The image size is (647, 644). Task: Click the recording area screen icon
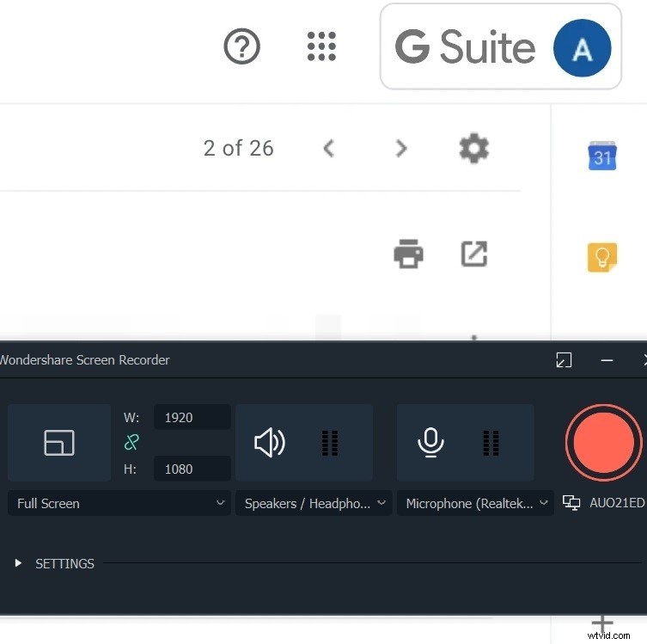pos(59,443)
